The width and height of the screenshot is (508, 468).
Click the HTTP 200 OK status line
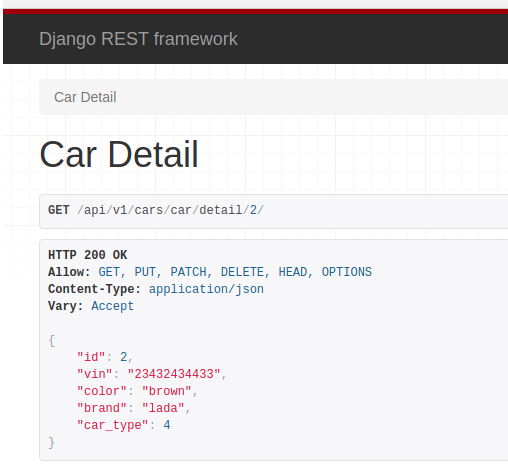coord(88,255)
